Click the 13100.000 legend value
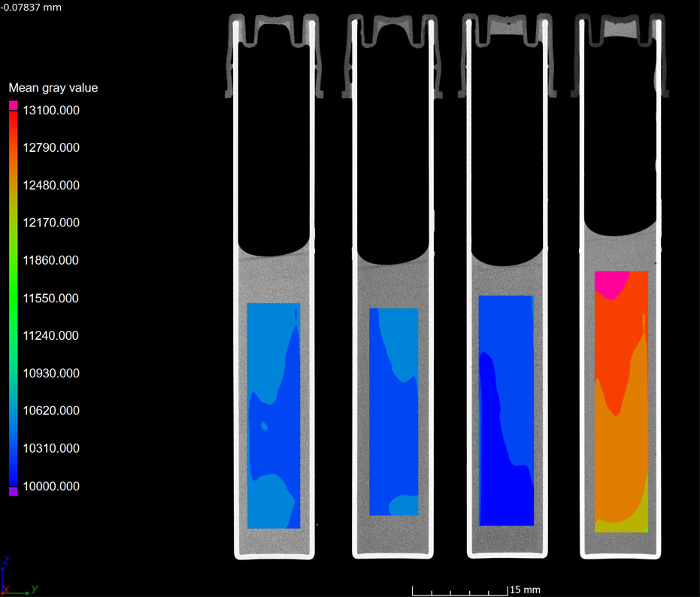Viewport: 700px width, 597px height. [51, 111]
